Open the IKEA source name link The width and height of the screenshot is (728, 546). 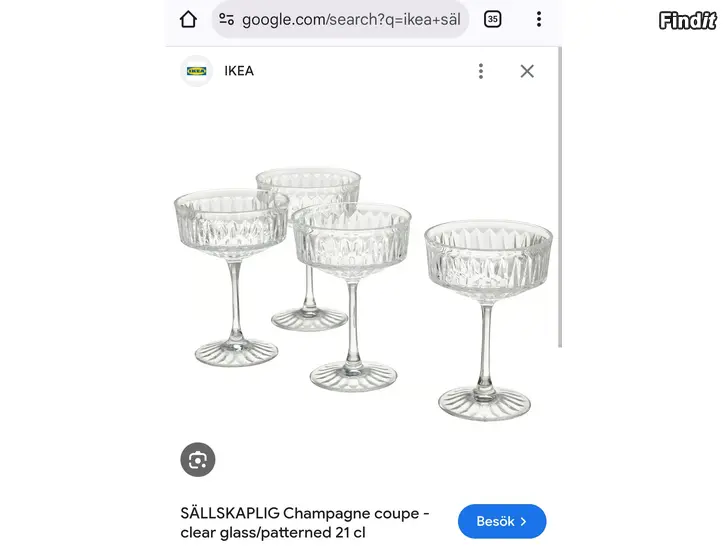coord(239,71)
